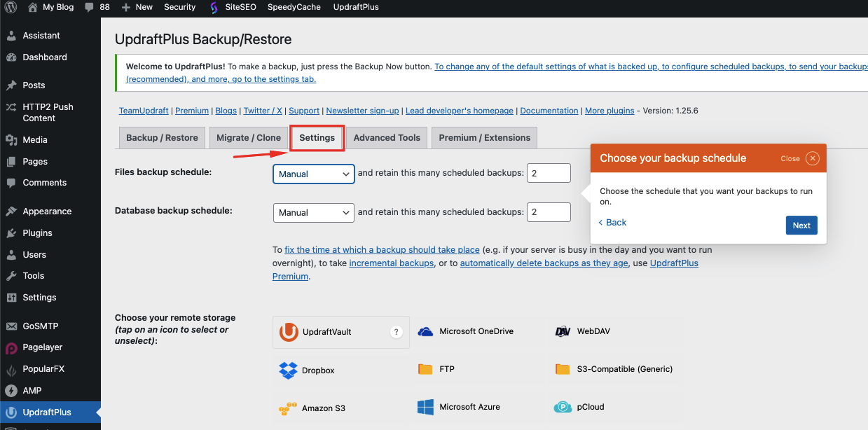Select S3-Compatible (Generic) folder icon

coord(563,369)
